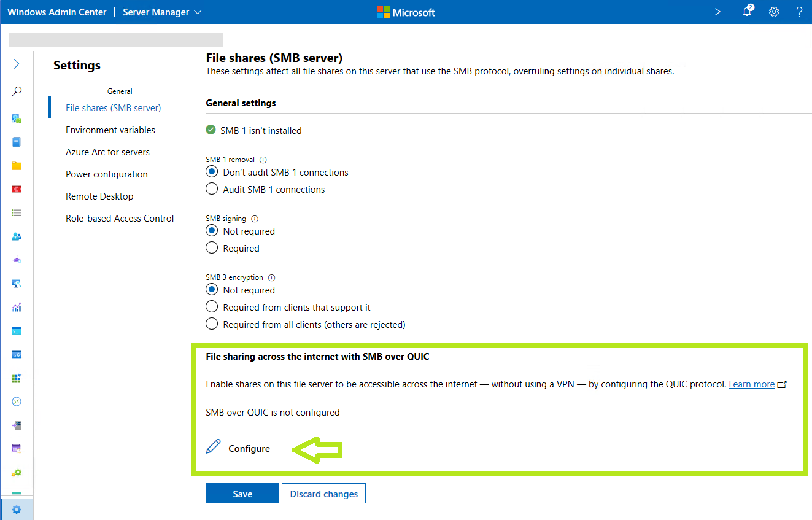
Task: Open Power configuration settings
Action: [x=107, y=174]
